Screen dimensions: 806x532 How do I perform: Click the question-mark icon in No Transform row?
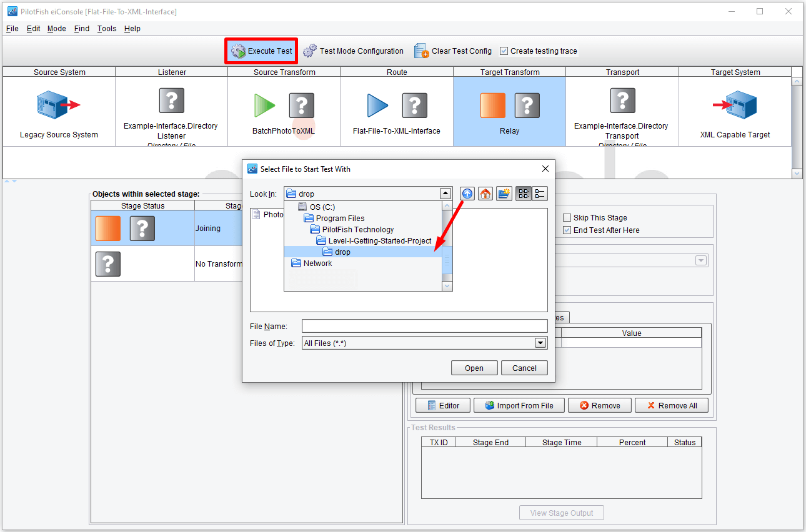click(107, 264)
